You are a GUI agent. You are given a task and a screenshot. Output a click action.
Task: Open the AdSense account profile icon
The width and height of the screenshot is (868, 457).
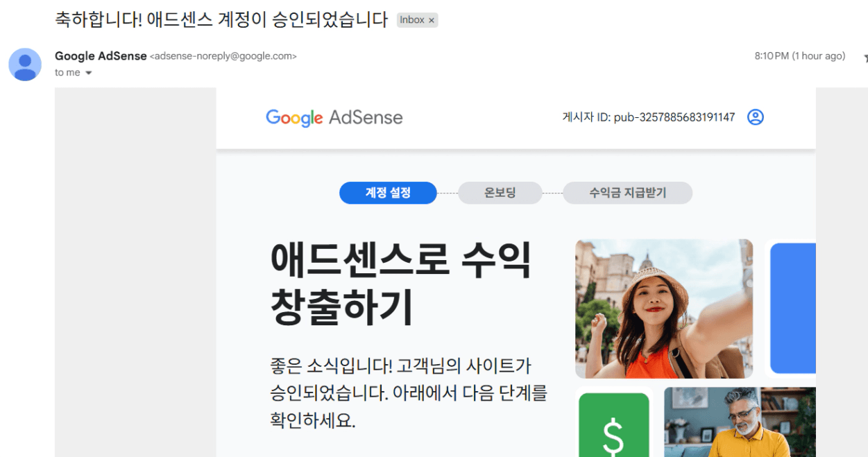click(756, 117)
